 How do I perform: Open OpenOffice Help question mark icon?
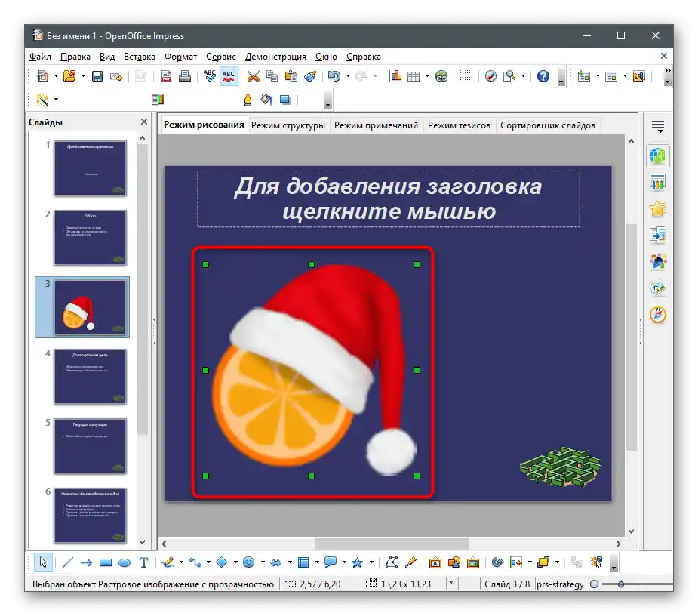click(543, 76)
